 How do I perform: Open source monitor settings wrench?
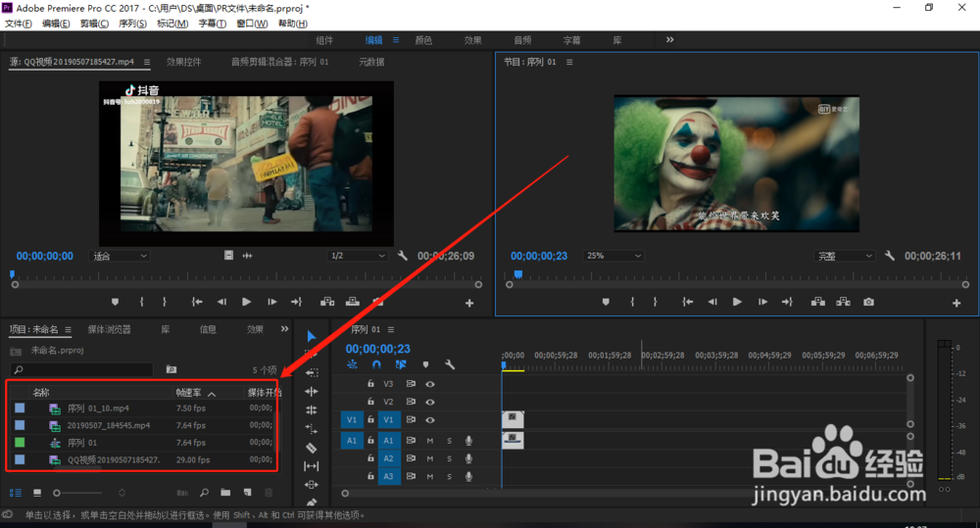click(403, 256)
